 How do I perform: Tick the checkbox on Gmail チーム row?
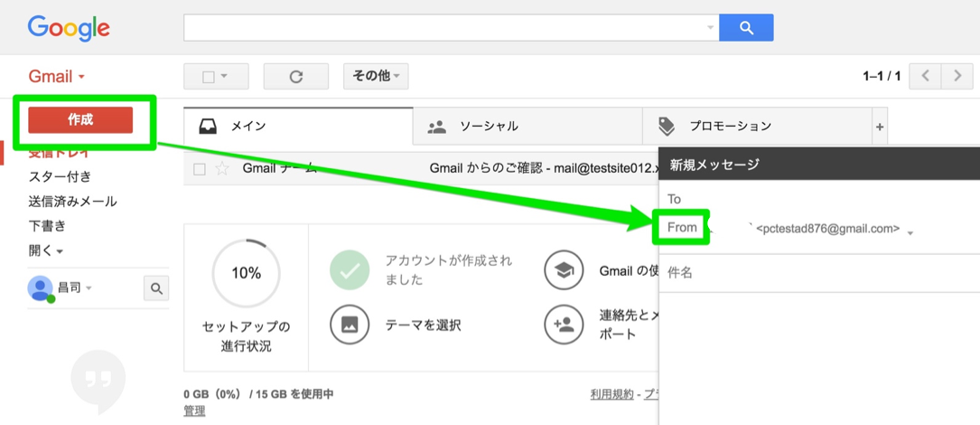(200, 169)
